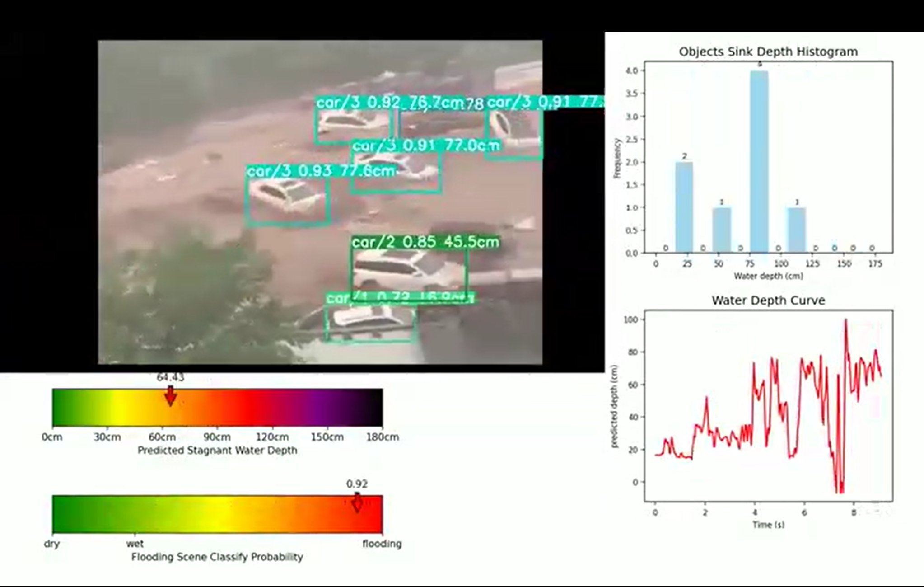This screenshot has width=924, height=587.
Task: Click the red arrow on flooding probability bar
Action: [x=357, y=502]
